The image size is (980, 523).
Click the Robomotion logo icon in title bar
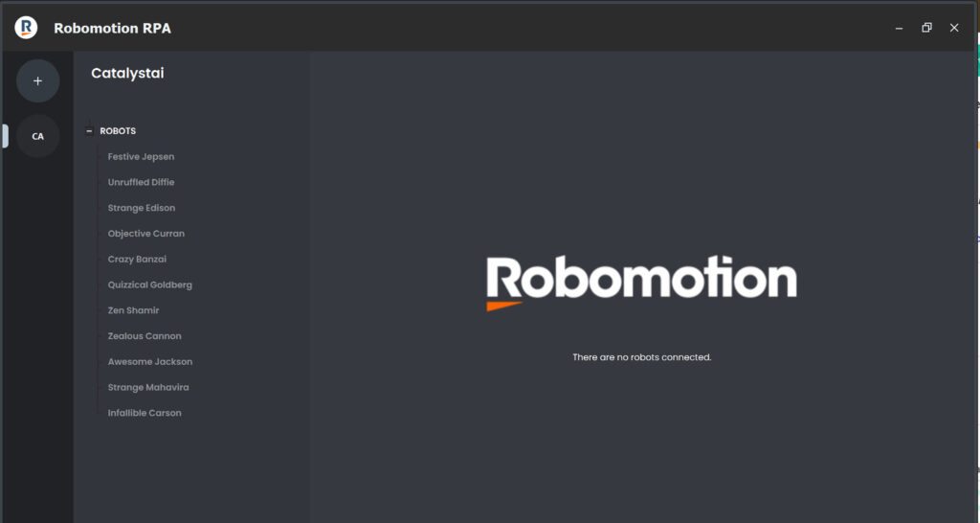(x=26, y=28)
